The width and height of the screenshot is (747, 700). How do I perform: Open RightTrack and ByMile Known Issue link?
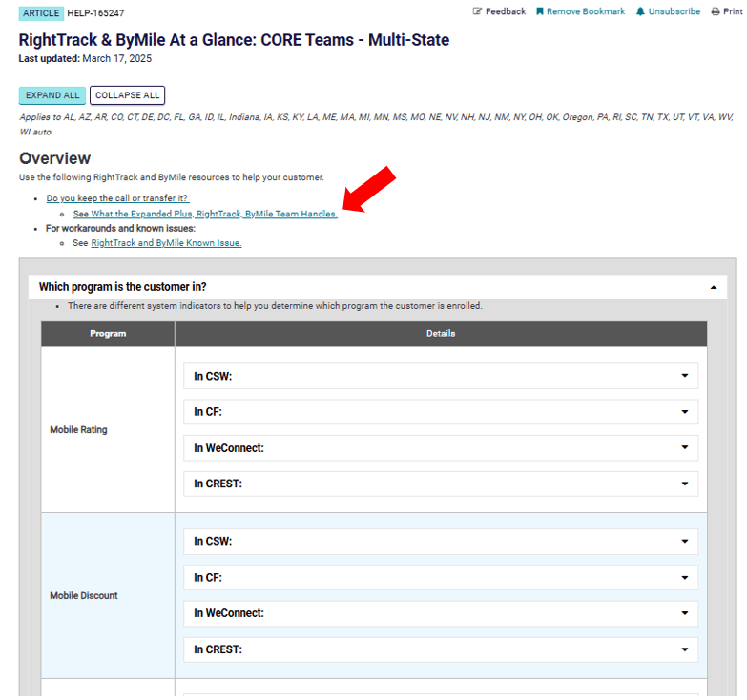(166, 243)
